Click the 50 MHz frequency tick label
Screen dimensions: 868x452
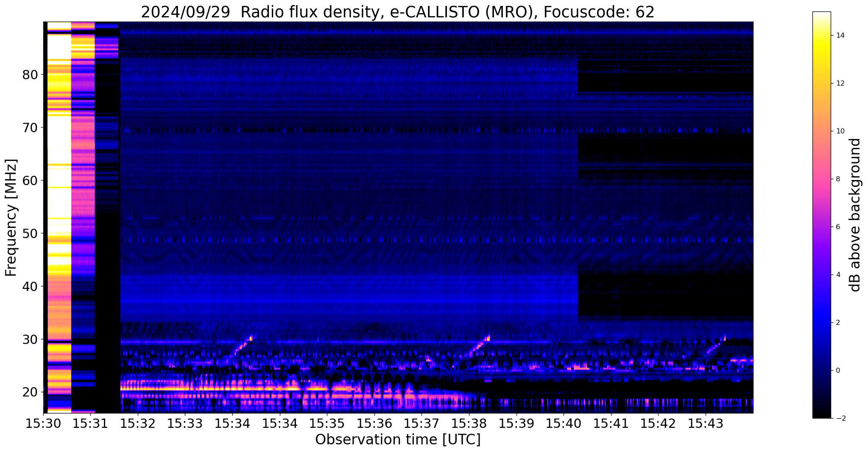[x=30, y=233]
